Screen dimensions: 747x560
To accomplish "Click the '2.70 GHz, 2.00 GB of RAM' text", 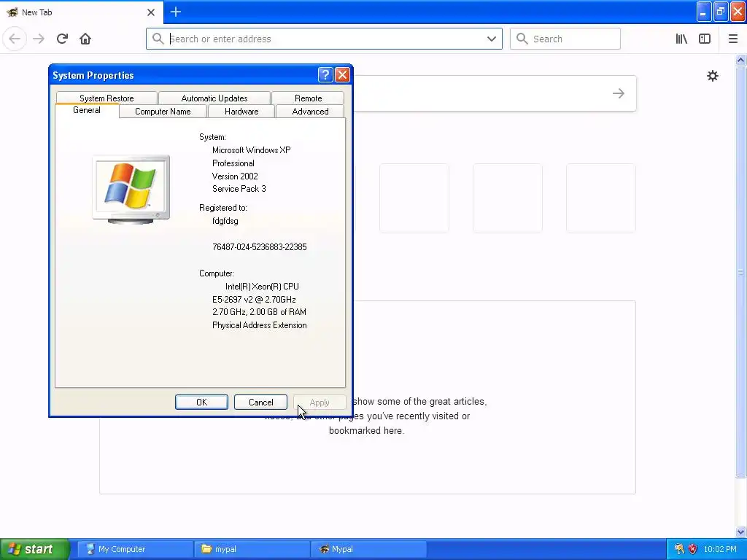I will 259,312.
